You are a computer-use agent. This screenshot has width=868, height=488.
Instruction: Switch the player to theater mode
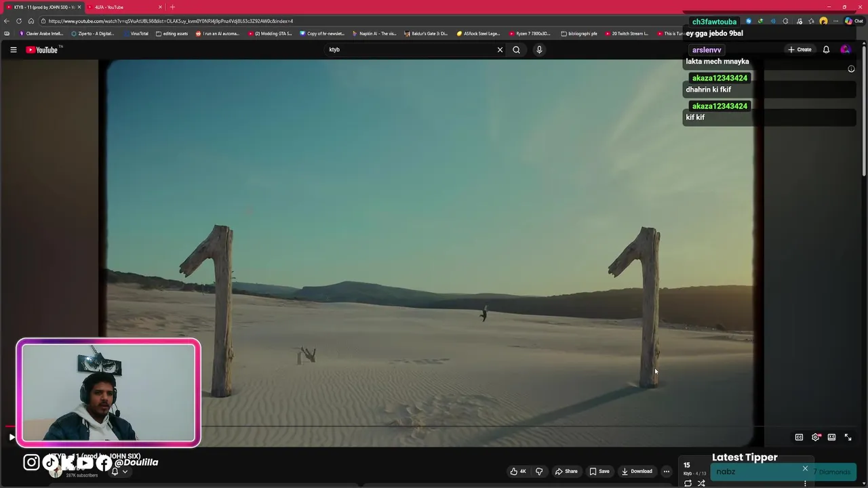pyautogui.click(x=831, y=437)
